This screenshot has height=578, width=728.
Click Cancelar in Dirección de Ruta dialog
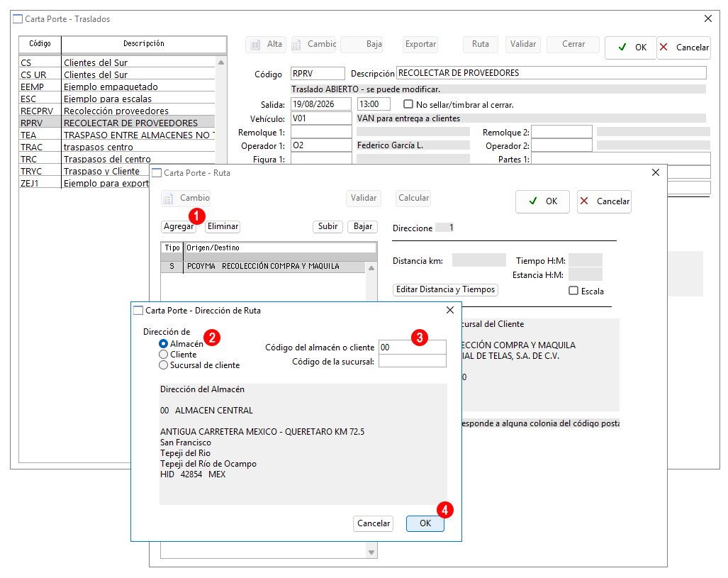point(374,523)
